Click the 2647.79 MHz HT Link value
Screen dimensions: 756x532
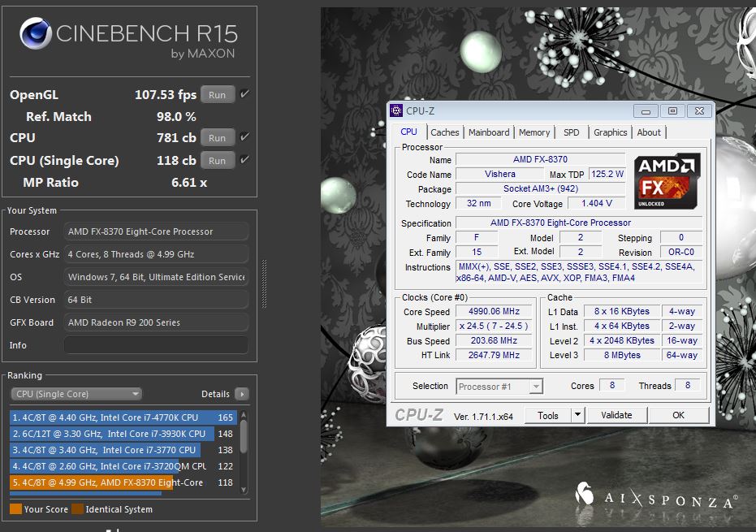(x=494, y=355)
